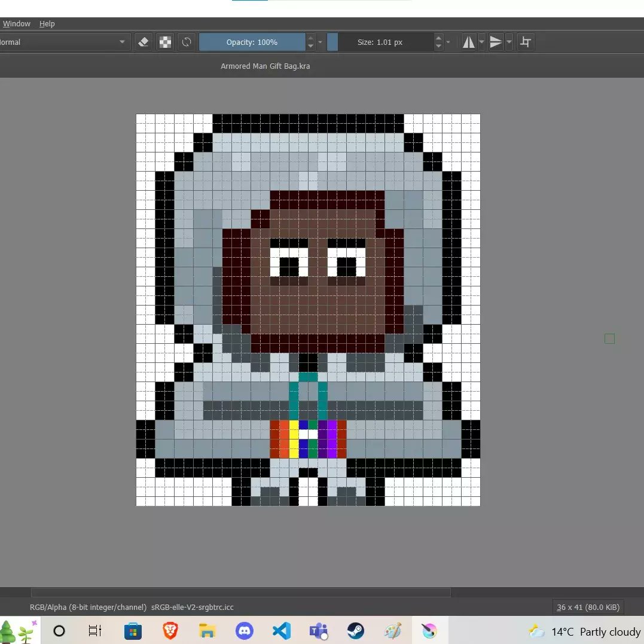This screenshot has width=644, height=644.
Task: Toggle the vertical mirror tool
Action: [x=496, y=42]
